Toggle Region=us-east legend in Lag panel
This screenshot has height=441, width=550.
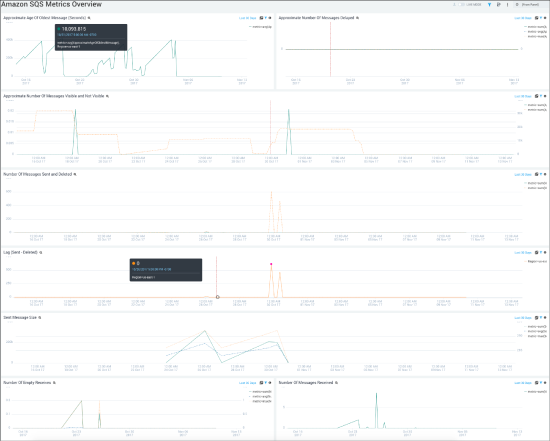pos(536,261)
